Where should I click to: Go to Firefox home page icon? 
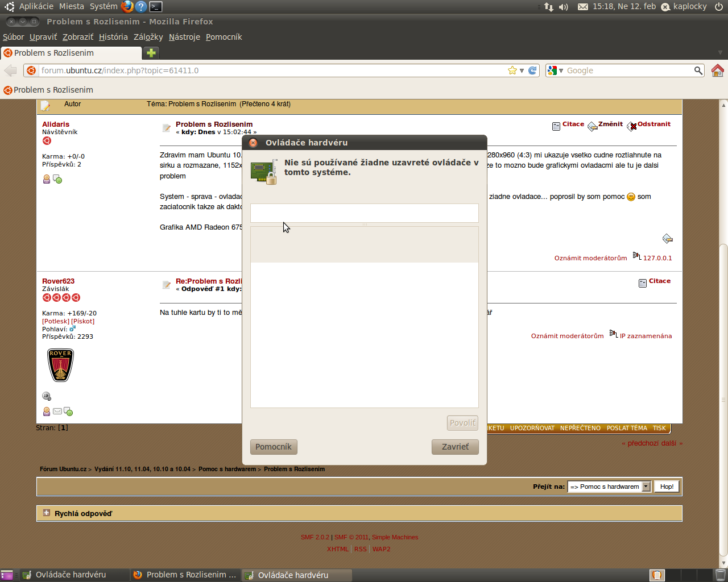717,70
